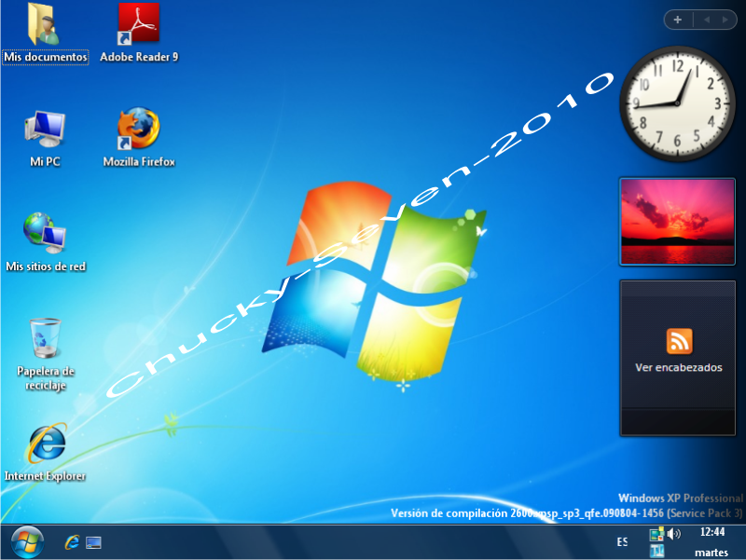Viewport: 746px width, 560px height.
Task: Open the Mis documentos folder icon
Action: pyautogui.click(x=44, y=25)
